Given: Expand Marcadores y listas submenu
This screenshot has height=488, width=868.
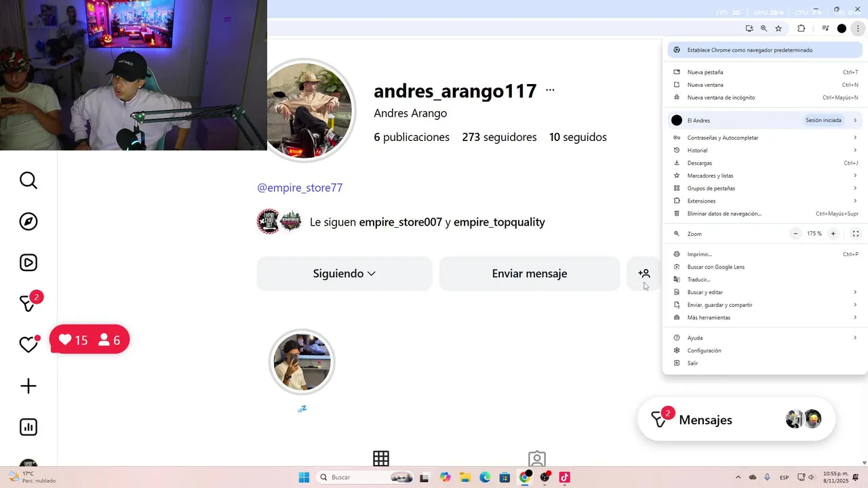Looking at the screenshot, I should (765, 176).
